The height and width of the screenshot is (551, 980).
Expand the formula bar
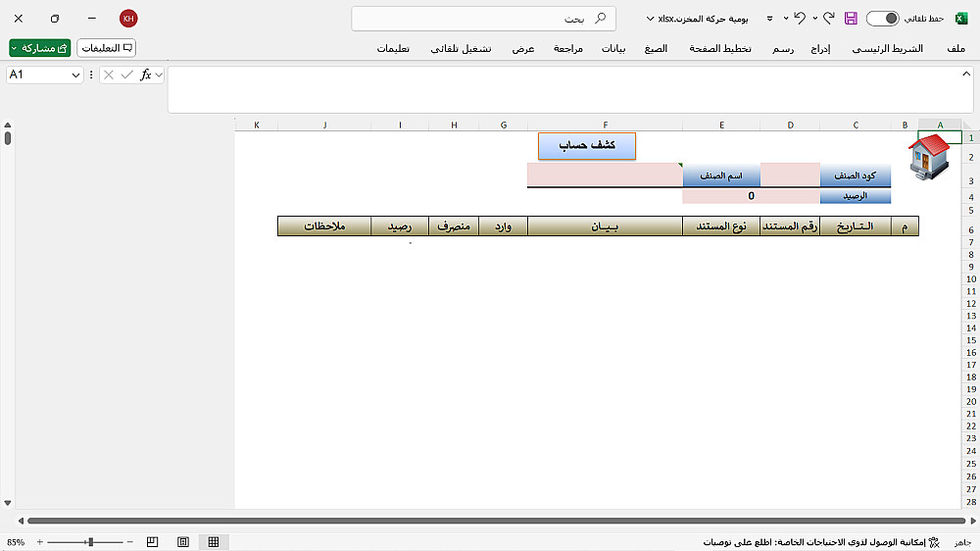pyautogui.click(x=966, y=74)
